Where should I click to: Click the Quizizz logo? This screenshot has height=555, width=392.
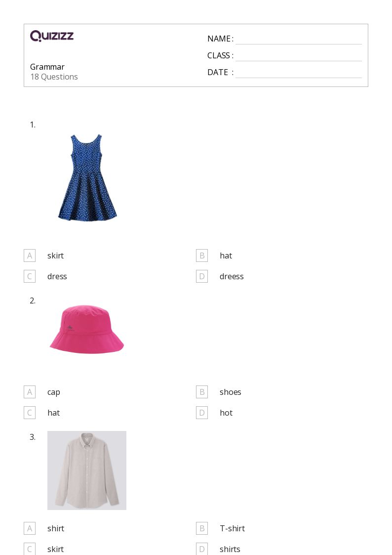click(52, 36)
